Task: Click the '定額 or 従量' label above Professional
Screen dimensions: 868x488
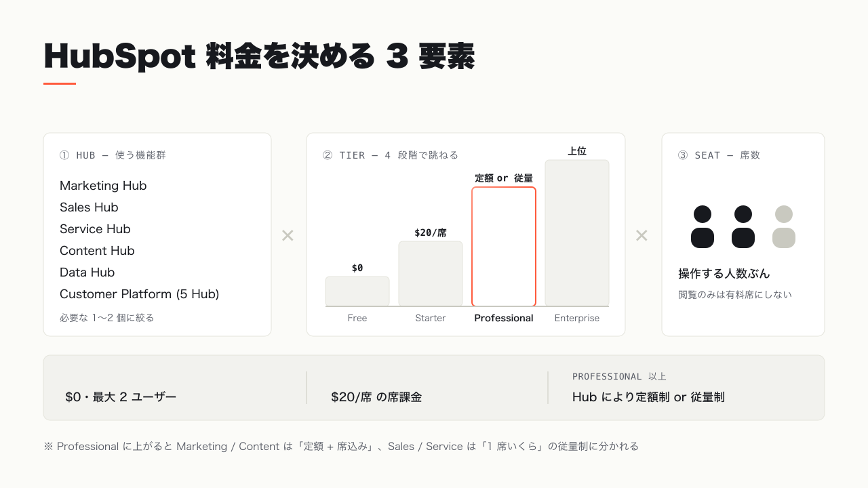Action: (504, 178)
